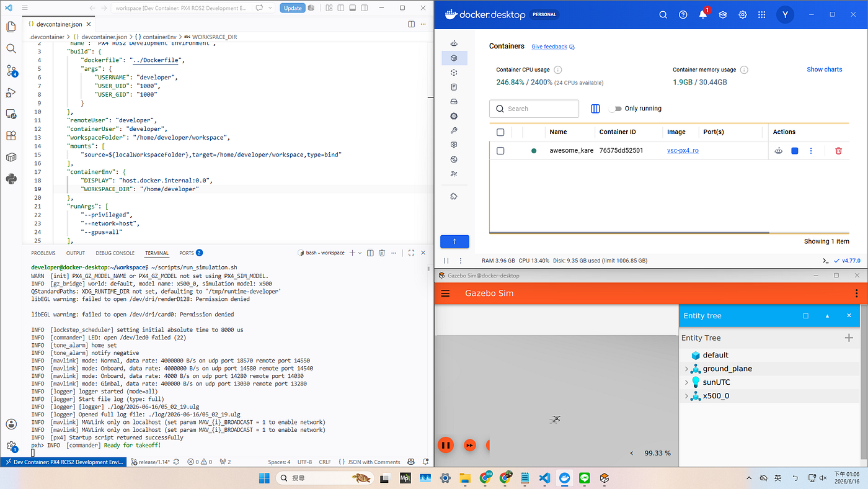
Task: Expand ground_plane in Entity Tree
Action: coord(686,369)
